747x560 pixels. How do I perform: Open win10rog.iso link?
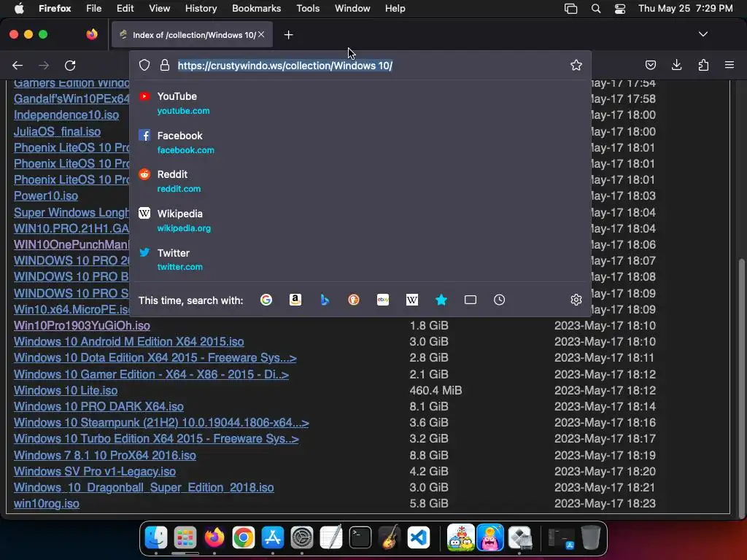(x=47, y=504)
